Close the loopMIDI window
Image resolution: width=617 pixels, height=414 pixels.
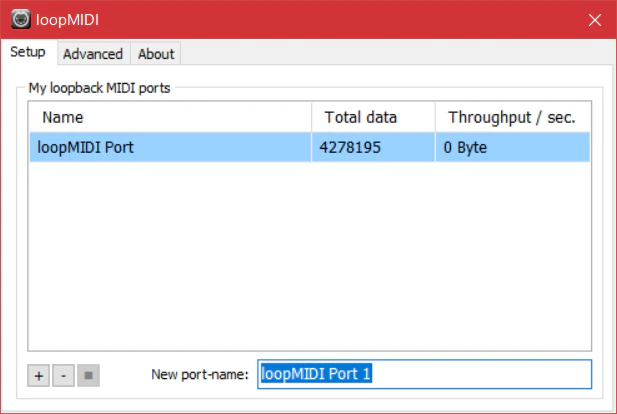pos(595,20)
